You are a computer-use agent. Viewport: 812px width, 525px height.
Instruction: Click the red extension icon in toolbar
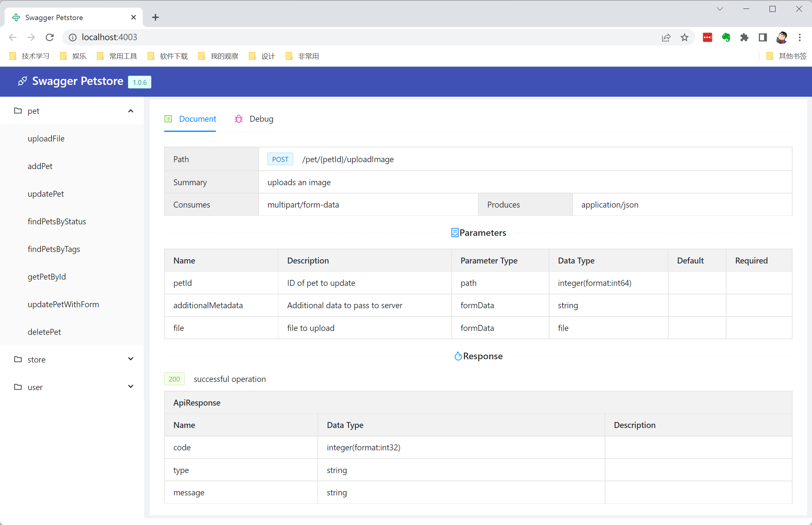(x=707, y=37)
